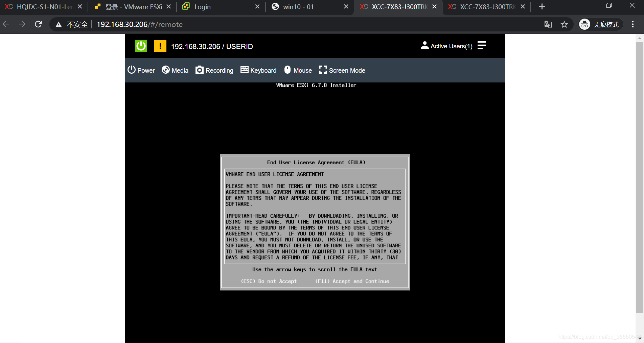Open the Media menu
The width and height of the screenshot is (644, 343).
(175, 70)
